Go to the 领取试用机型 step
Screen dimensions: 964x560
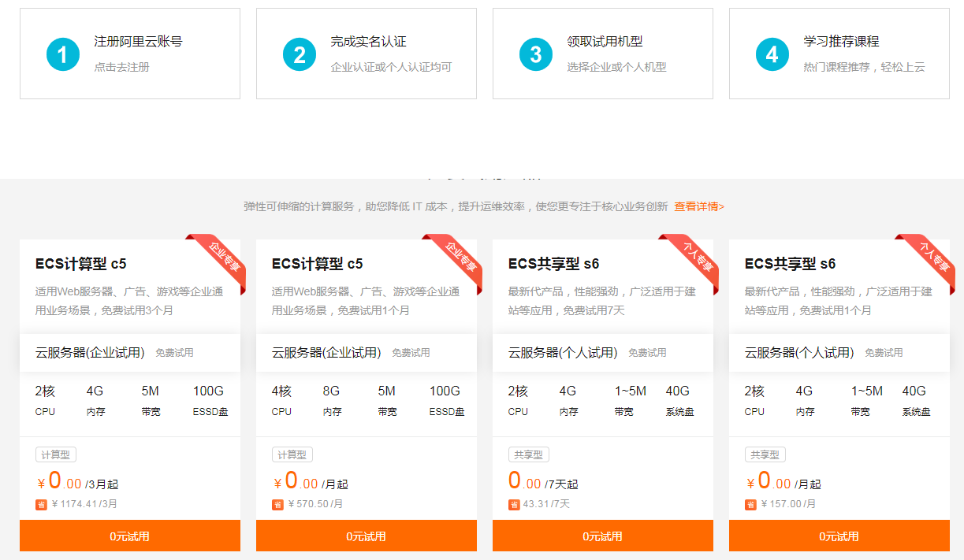tap(605, 42)
